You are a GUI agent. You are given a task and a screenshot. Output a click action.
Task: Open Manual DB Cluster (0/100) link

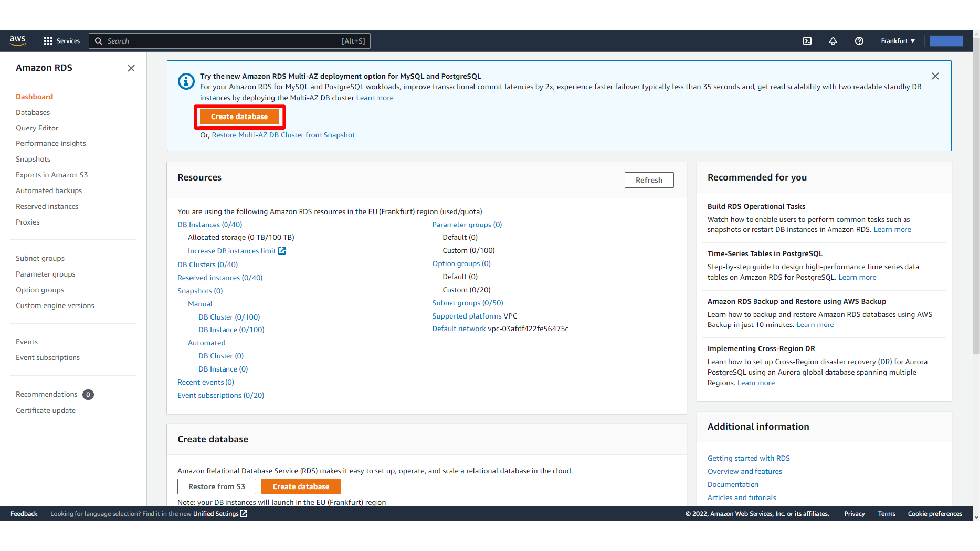pyautogui.click(x=229, y=317)
